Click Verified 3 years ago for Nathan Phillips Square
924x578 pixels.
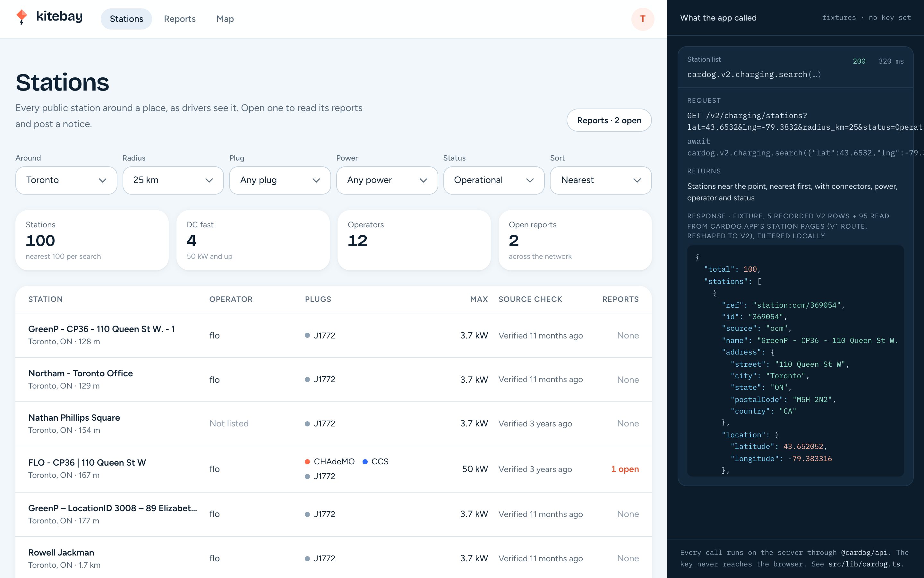[x=535, y=424]
